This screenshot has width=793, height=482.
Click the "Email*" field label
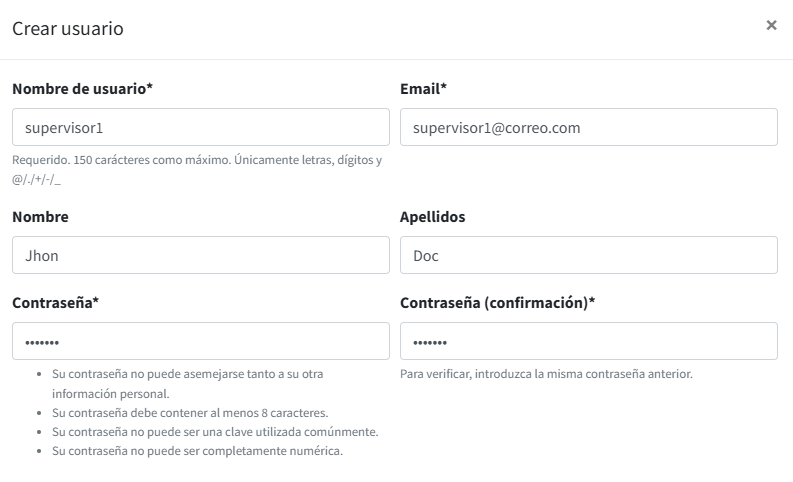423,89
